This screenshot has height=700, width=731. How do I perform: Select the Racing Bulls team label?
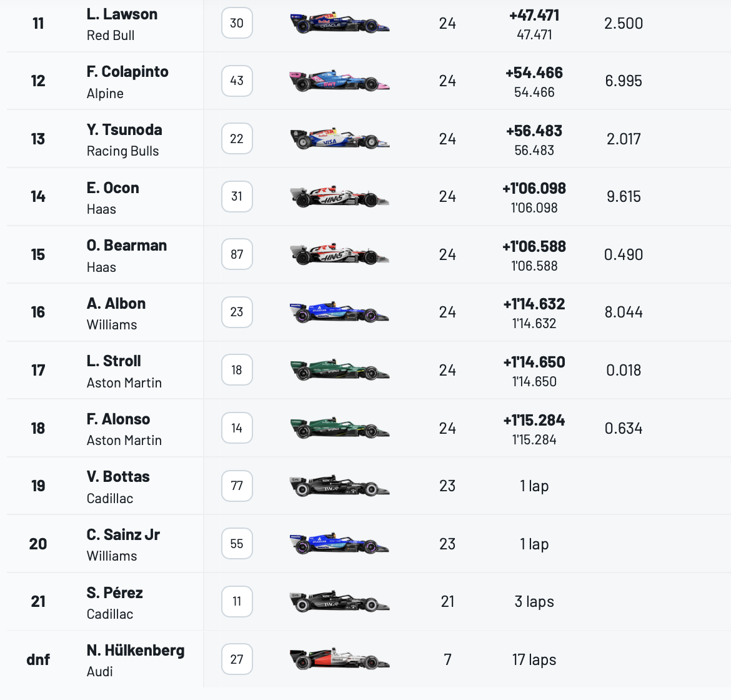[x=122, y=151]
